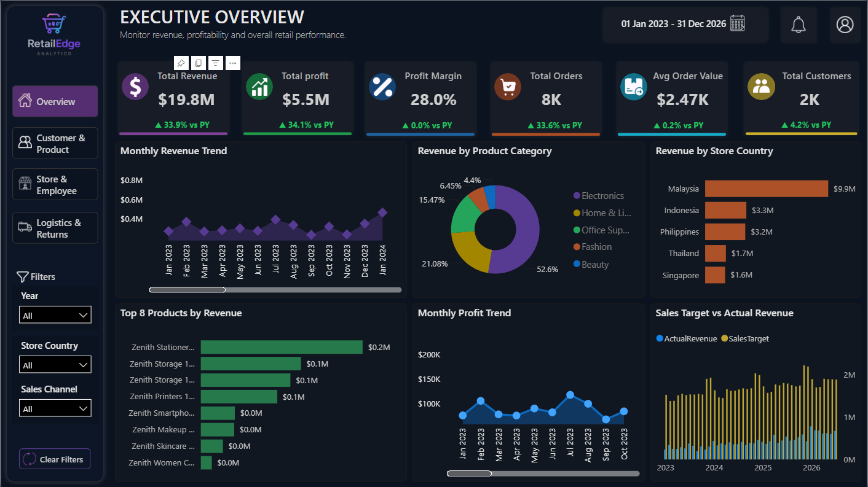Screen dimensions: 868x487
Task: Click the calendar icon in the date range
Action: point(738,23)
